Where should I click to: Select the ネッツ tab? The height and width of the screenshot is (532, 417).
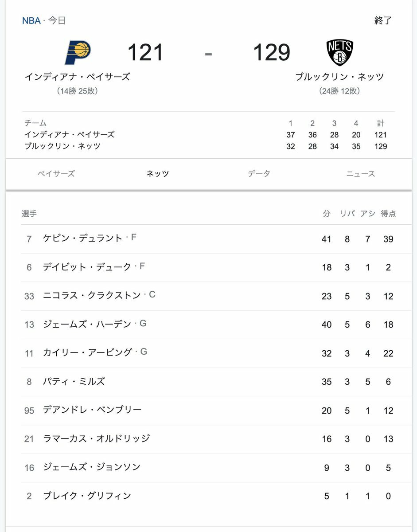[x=158, y=174]
